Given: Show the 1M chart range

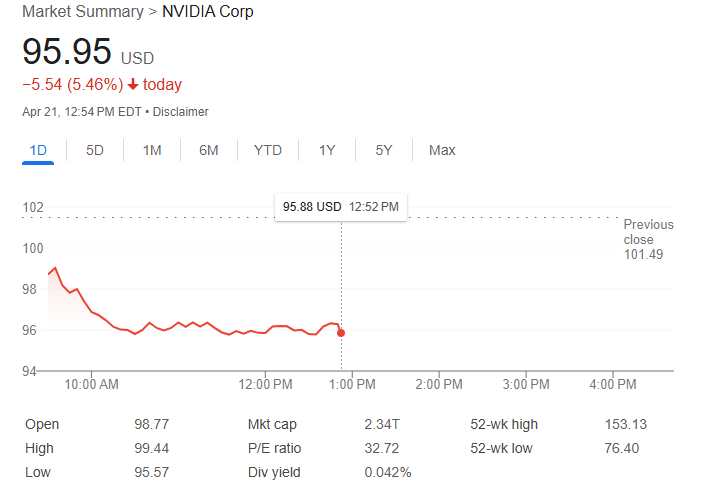Looking at the screenshot, I should (x=152, y=150).
